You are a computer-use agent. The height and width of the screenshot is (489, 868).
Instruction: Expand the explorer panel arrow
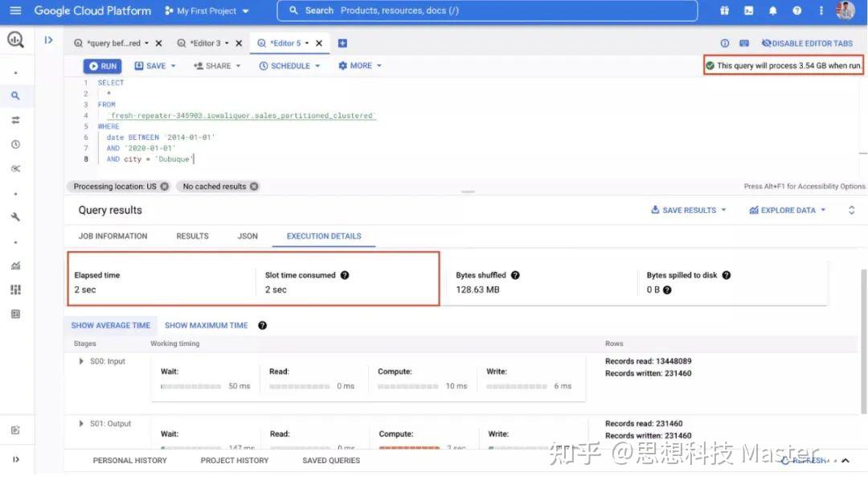tap(49, 40)
